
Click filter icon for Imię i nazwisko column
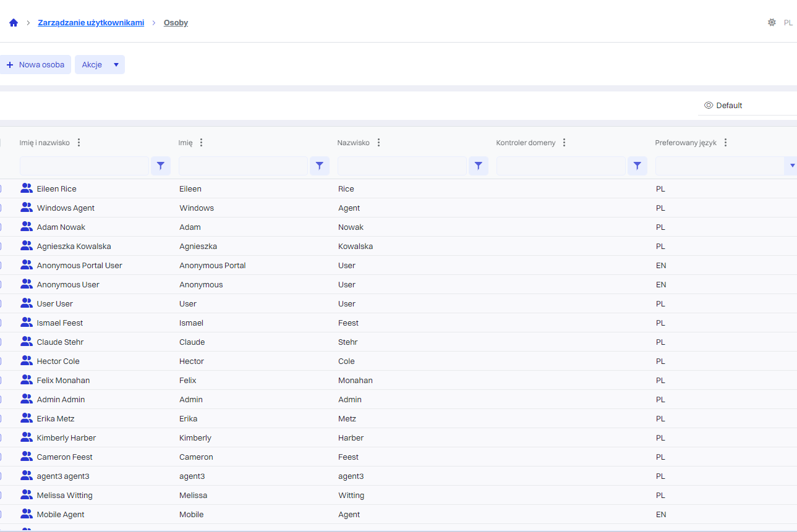pyautogui.click(x=161, y=166)
